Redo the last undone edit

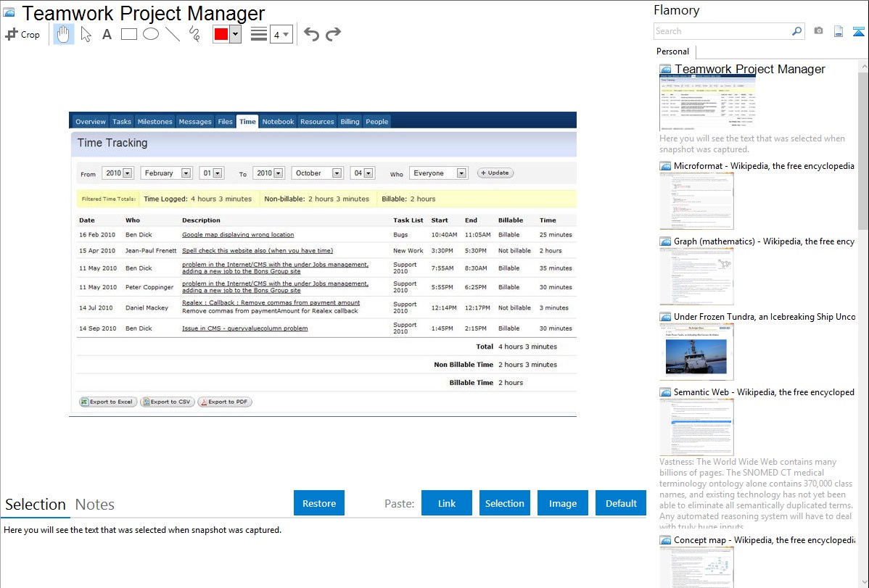[333, 34]
